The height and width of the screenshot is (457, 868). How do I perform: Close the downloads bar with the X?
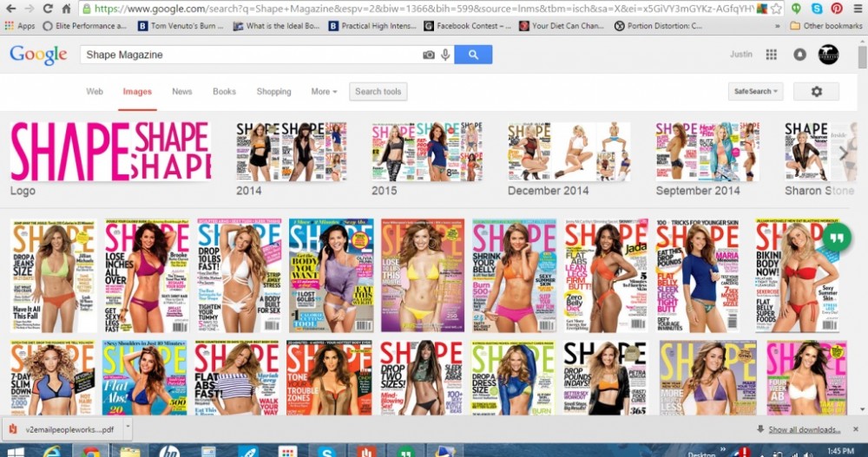[x=855, y=429]
